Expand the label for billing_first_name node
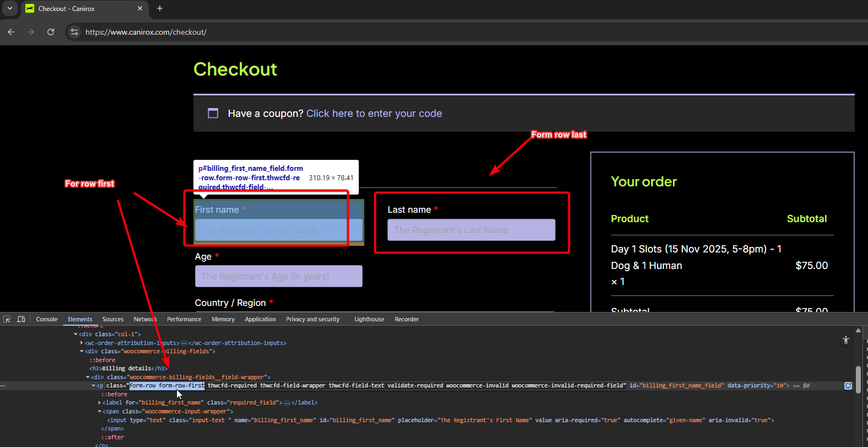Viewport: 868px width, 447px height. point(99,403)
